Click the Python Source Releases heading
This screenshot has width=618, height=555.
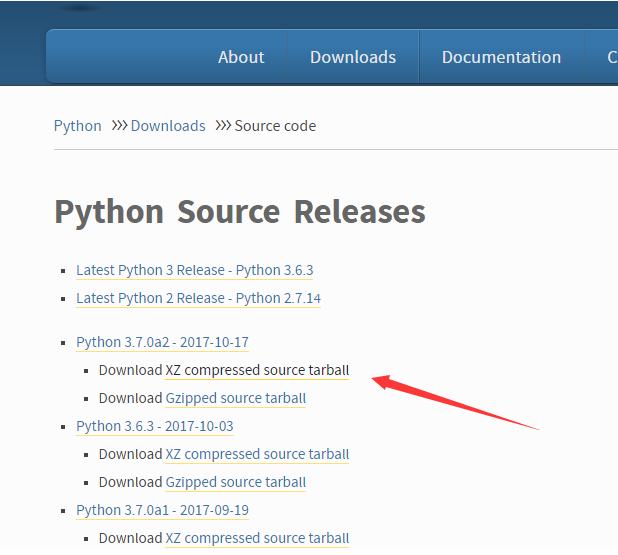240,212
